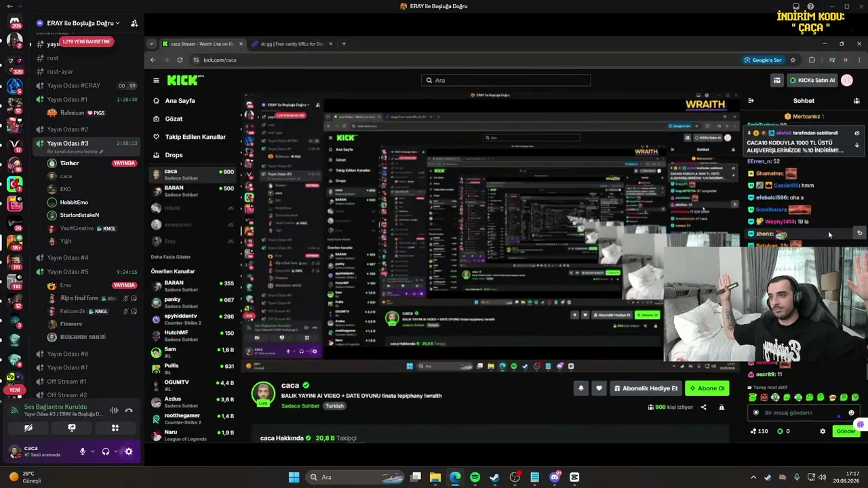This screenshot has width=868, height=488.
Task: Invite people to ERAY server
Action: [x=134, y=23]
